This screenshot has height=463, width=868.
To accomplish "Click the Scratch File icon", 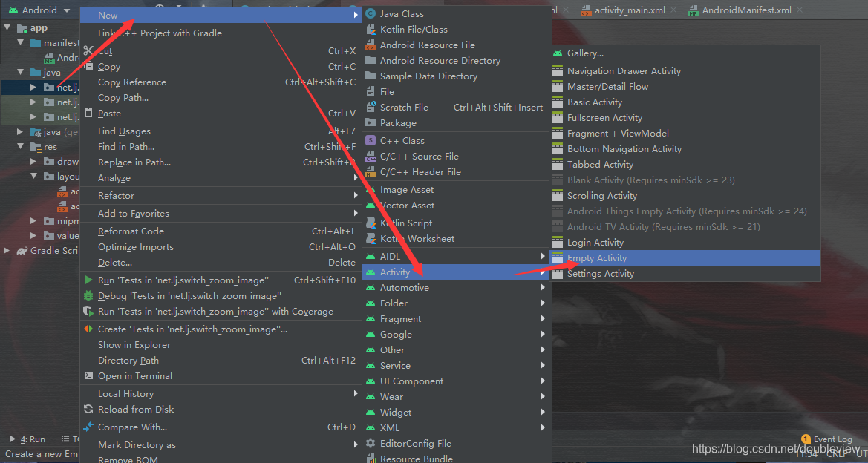I will (371, 108).
